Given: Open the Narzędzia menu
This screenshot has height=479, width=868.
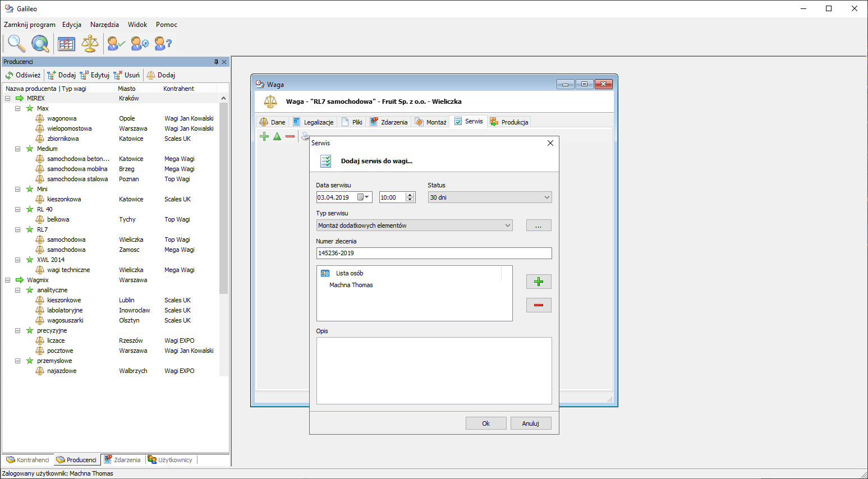Looking at the screenshot, I should click(x=104, y=25).
